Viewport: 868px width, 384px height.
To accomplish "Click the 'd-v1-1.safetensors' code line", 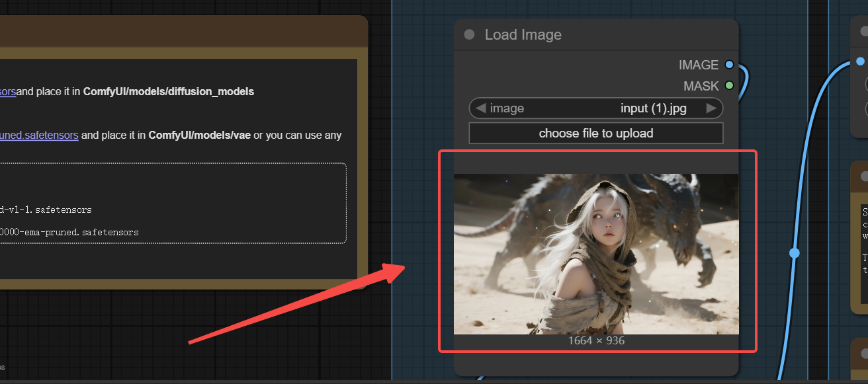I will 46,210.
